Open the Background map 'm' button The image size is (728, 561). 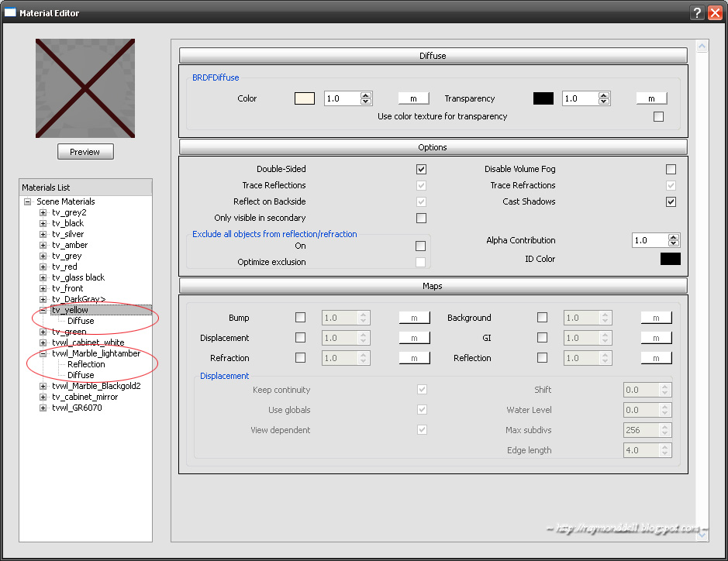[x=656, y=318]
